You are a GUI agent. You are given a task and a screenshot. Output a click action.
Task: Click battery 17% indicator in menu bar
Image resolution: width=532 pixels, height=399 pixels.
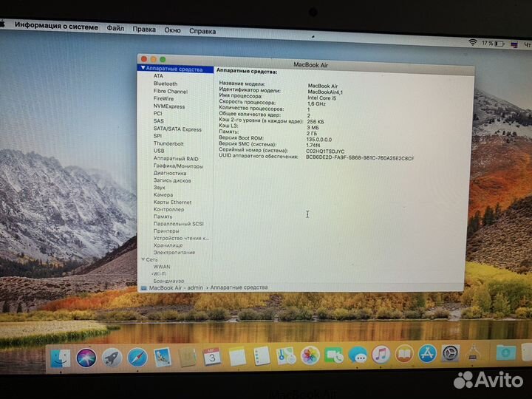[x=493, y=44]
